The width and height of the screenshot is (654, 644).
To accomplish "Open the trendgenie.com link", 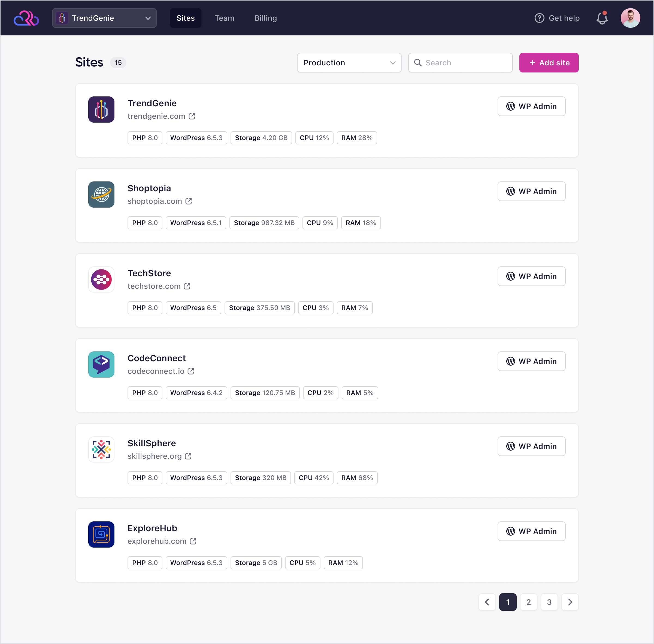I will tap(156, 116).
